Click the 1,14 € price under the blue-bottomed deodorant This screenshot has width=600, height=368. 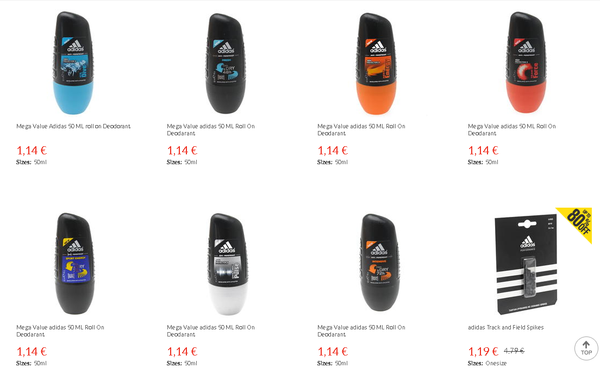pyautogui.click(x=31, y=150)
